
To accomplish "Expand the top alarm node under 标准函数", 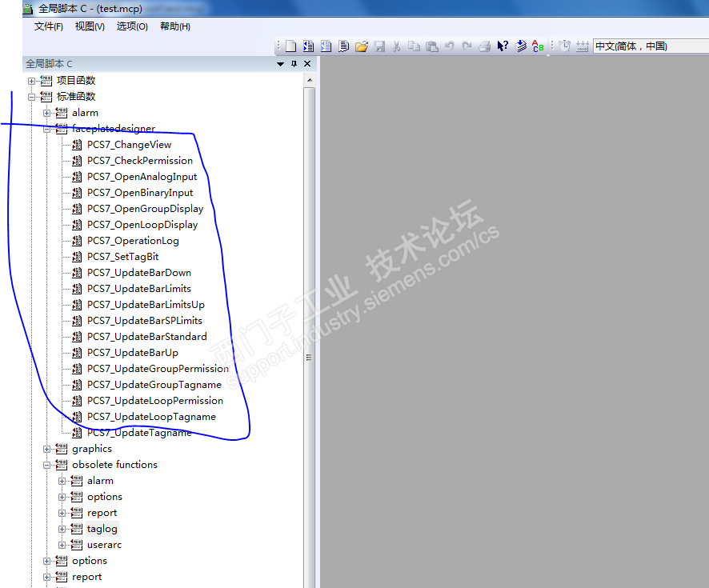I will pyautogui.click(x=46, y=113).
